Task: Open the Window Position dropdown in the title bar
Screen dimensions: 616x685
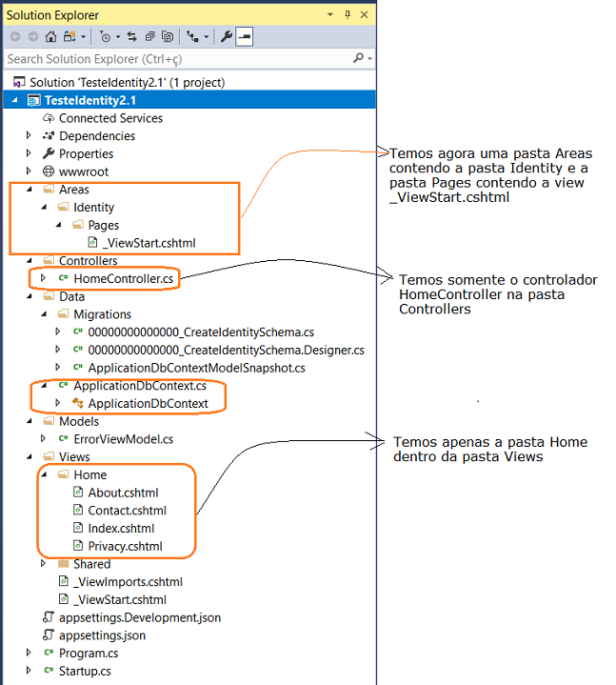Action: (330, 15)
